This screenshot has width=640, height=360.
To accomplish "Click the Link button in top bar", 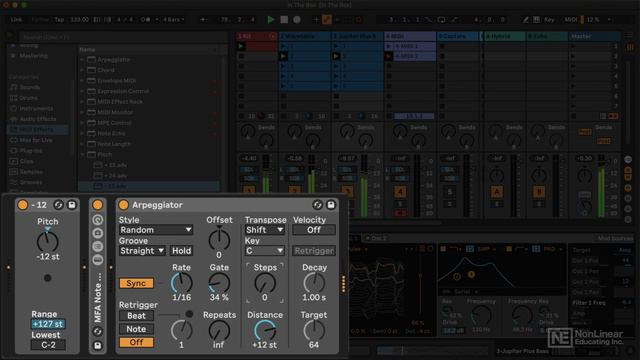I will point(16,19).
